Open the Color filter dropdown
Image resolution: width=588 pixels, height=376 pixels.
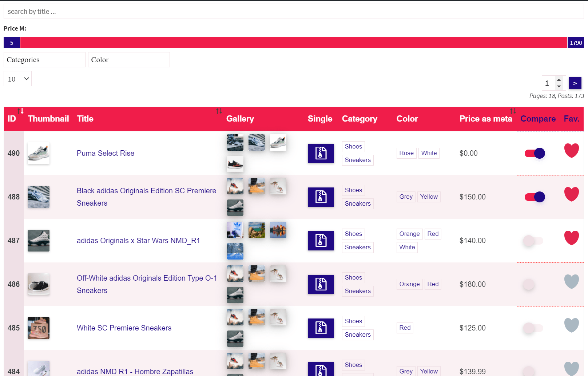[x=129, y=60]
